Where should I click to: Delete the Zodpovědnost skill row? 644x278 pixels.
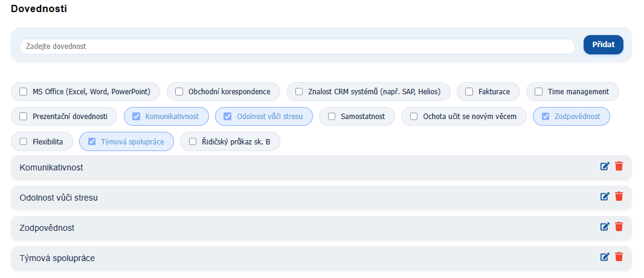click(619, 227)
